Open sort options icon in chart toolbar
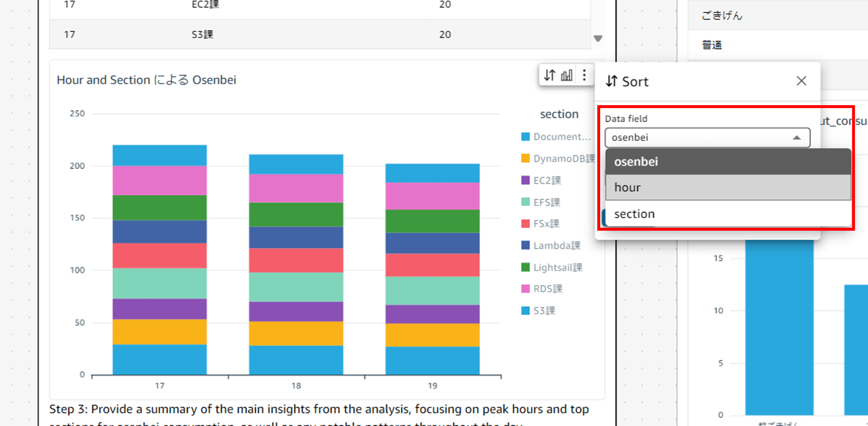 [x=549, y=75]
